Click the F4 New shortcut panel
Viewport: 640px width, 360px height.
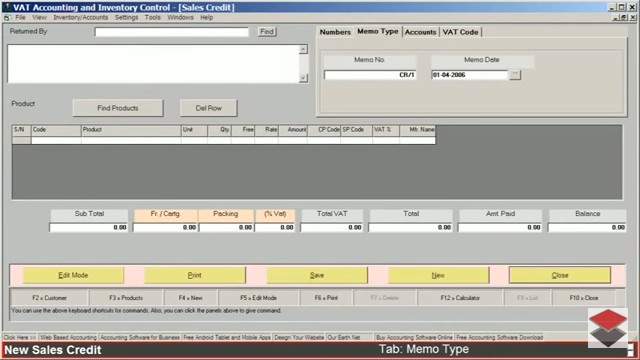pos(191,298)
